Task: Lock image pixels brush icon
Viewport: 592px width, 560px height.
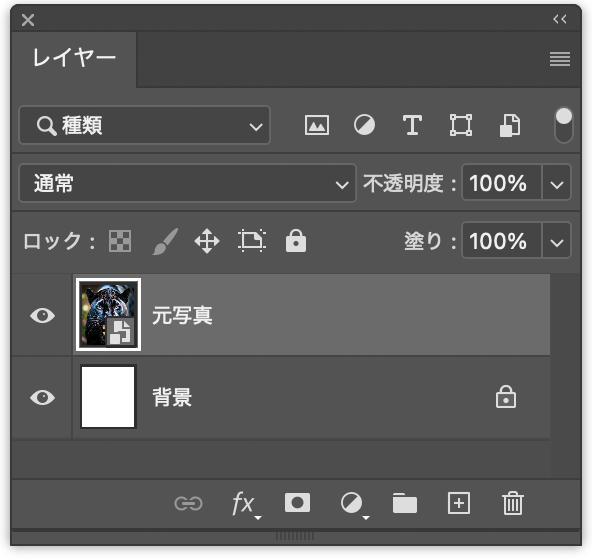Action: [165, 241]
